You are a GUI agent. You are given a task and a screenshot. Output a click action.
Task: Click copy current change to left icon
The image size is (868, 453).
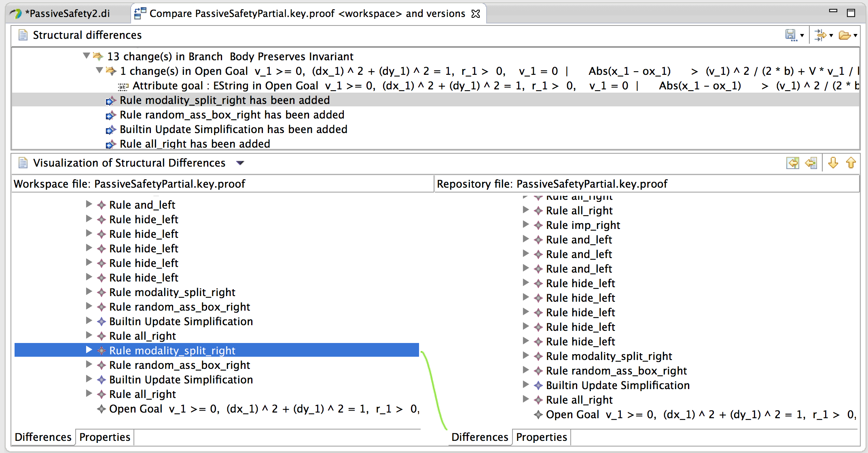click(811, 163)
